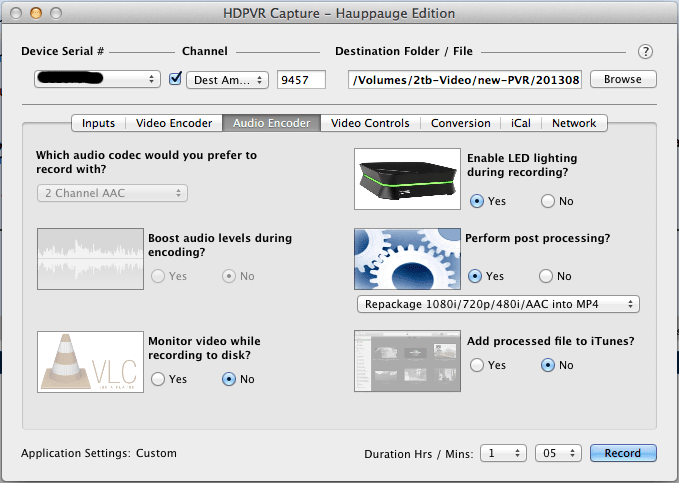Open the 2 Channel AAC codec dropdown

[x=112, y=193]
